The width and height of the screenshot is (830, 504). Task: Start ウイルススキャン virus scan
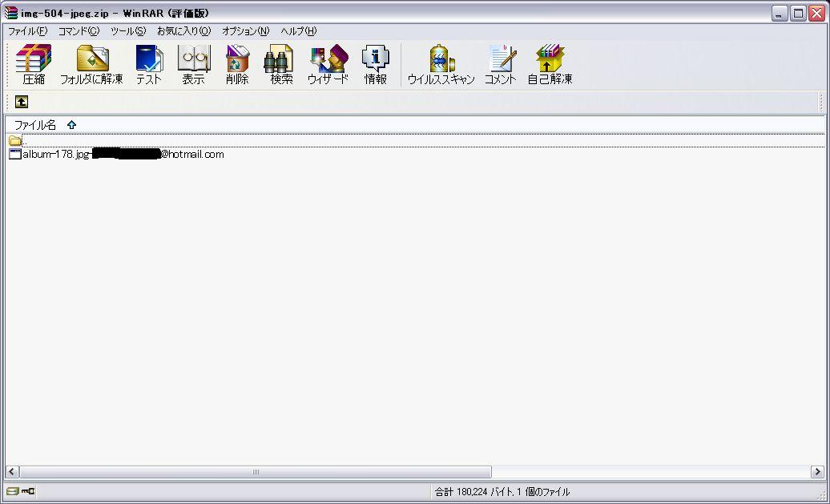coord(441,65)
